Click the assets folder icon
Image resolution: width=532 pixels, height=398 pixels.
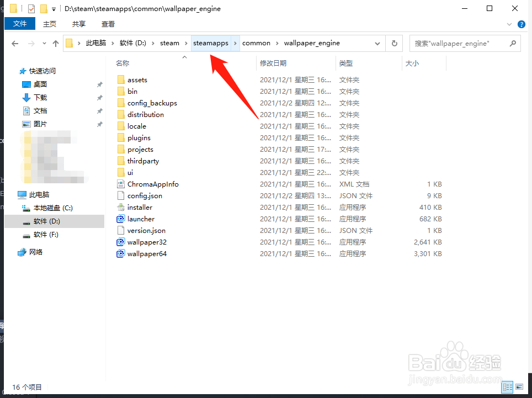121,79
